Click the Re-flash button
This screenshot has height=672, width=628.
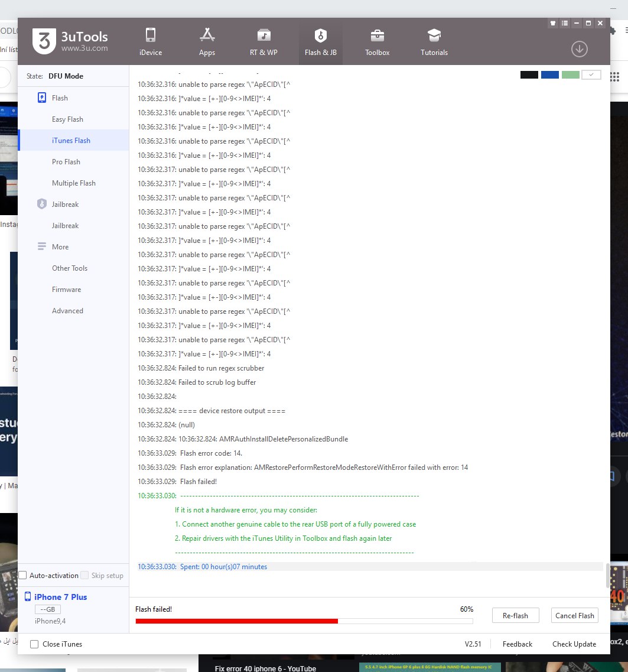pyautogui.click(x=515, y=615)
